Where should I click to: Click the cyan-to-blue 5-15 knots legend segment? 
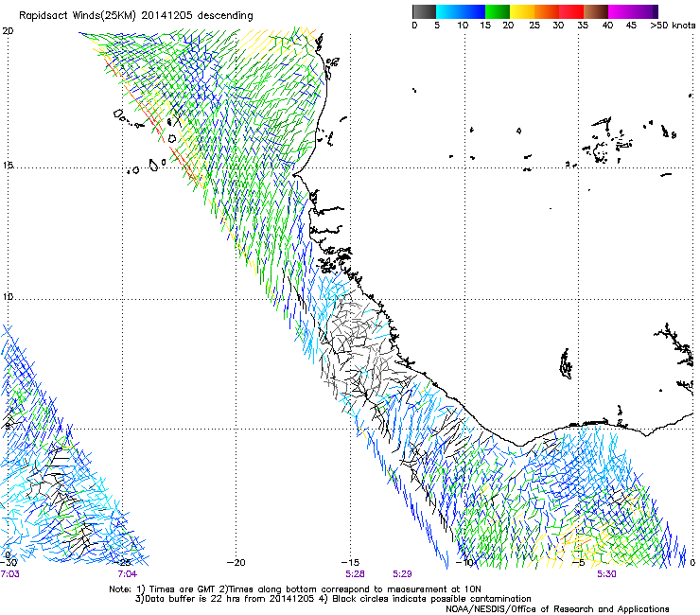pos(461,11)
